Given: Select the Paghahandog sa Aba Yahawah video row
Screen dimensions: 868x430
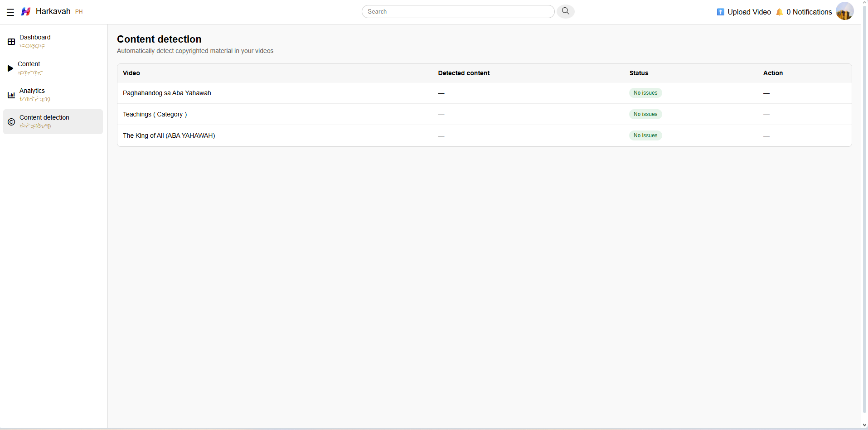Looking at the screenshot, I should [x=167, y=93].
